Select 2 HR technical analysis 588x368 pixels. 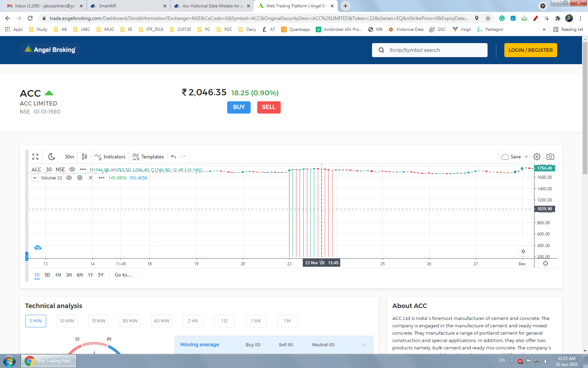(x=193, y=321)
